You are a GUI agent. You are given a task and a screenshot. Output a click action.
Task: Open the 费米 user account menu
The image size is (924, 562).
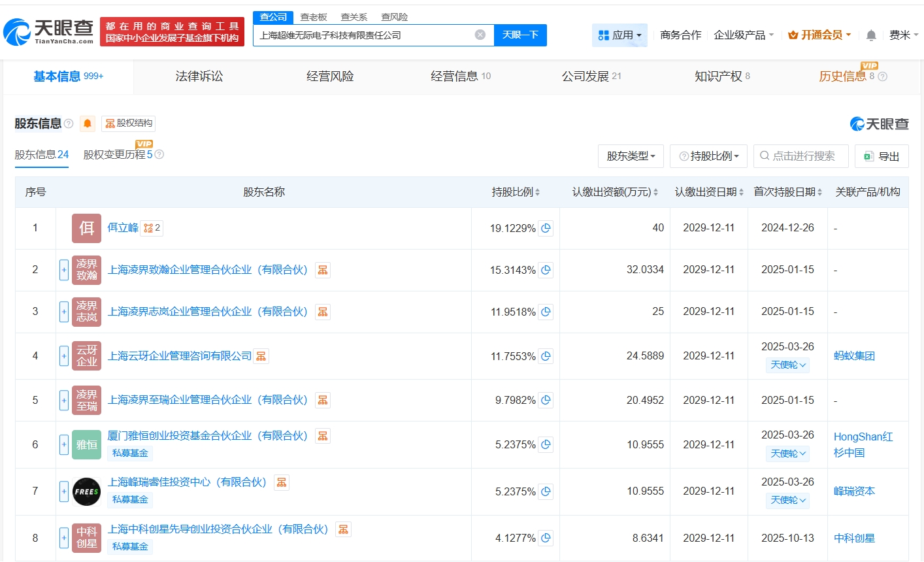[904, 35]
